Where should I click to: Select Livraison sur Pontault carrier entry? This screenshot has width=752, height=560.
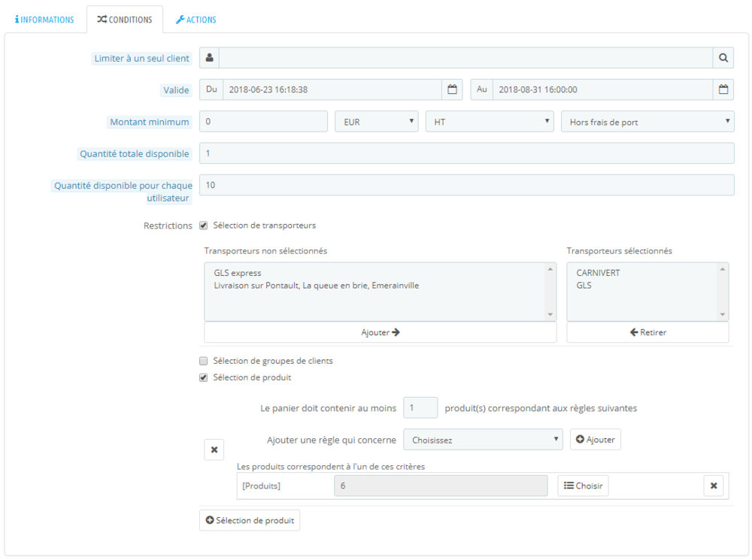click(317, 286)
